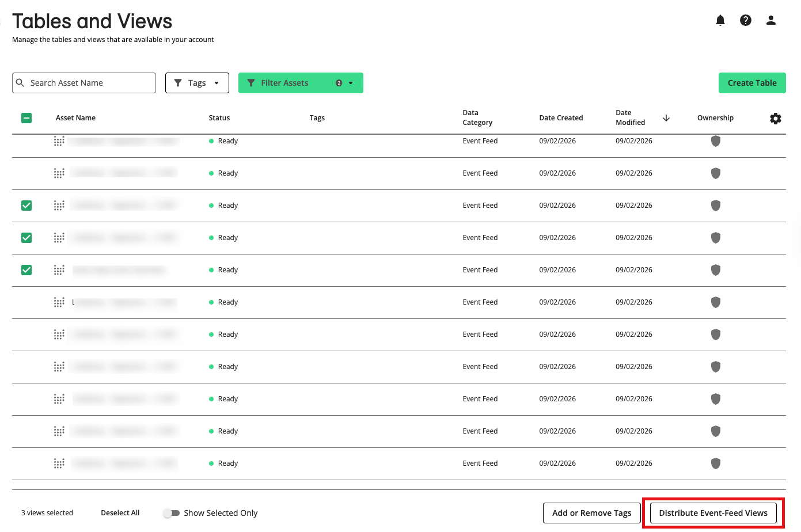Click the sort arrow next to Date Modified
The height and width of the screenshot is (532, 801).
point(666,117)
